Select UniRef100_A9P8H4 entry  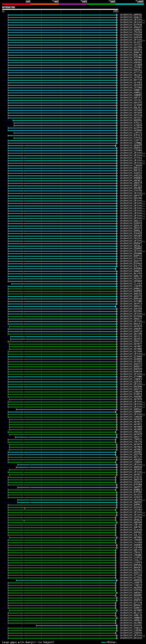[131, 60]
